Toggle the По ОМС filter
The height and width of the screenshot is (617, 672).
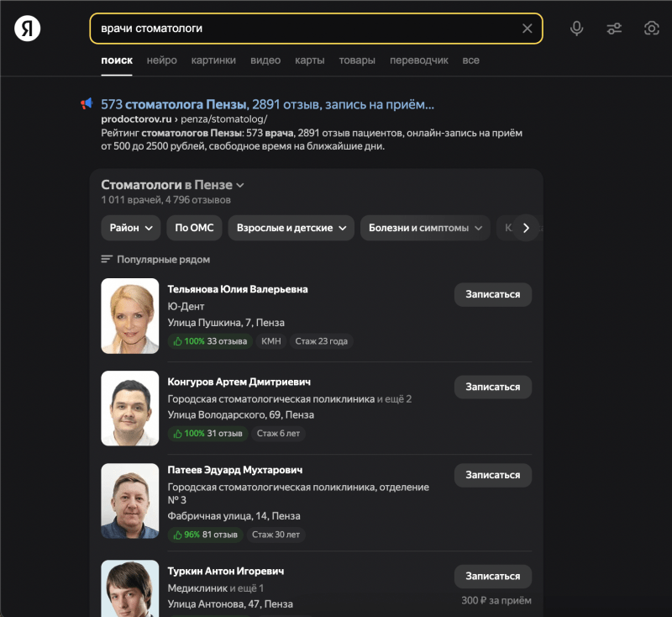click(x=195, y=228)
